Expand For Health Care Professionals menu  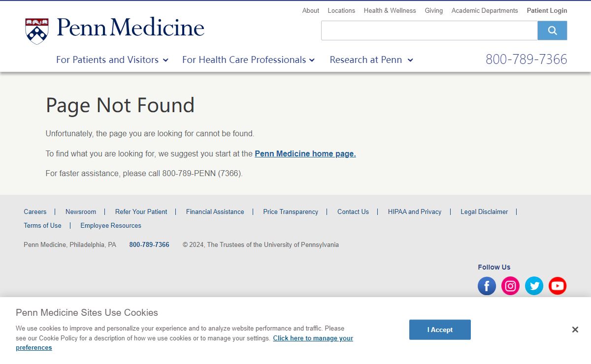[x=248, y=60]
